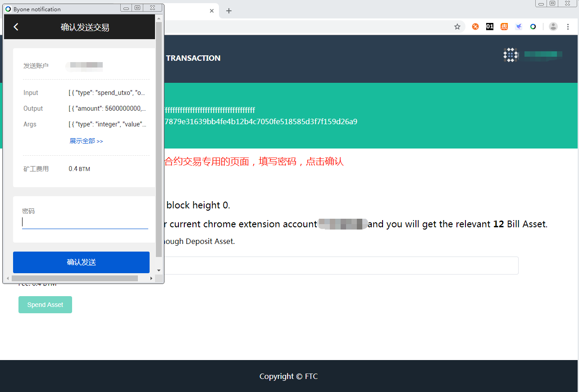The width and height of the screenshot is (579, 392).
Task: Click the '12 Bill Asset' text
Action: [x=520, y=224]
